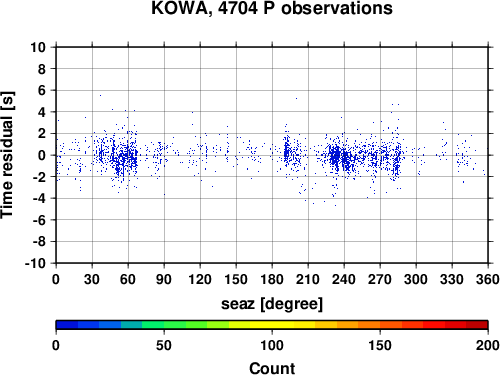
Task: Click the plot title KOWA, 4704 P observations
Action: 272,8
